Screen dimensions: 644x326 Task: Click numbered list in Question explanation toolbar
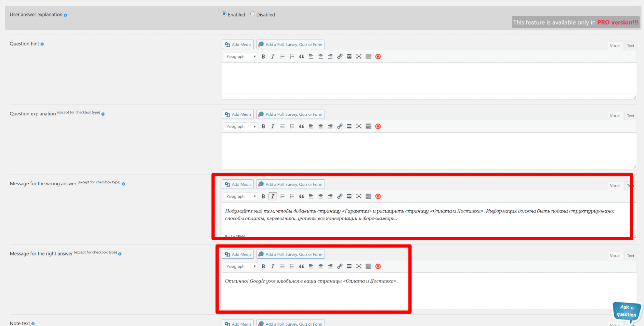[292, 127]
